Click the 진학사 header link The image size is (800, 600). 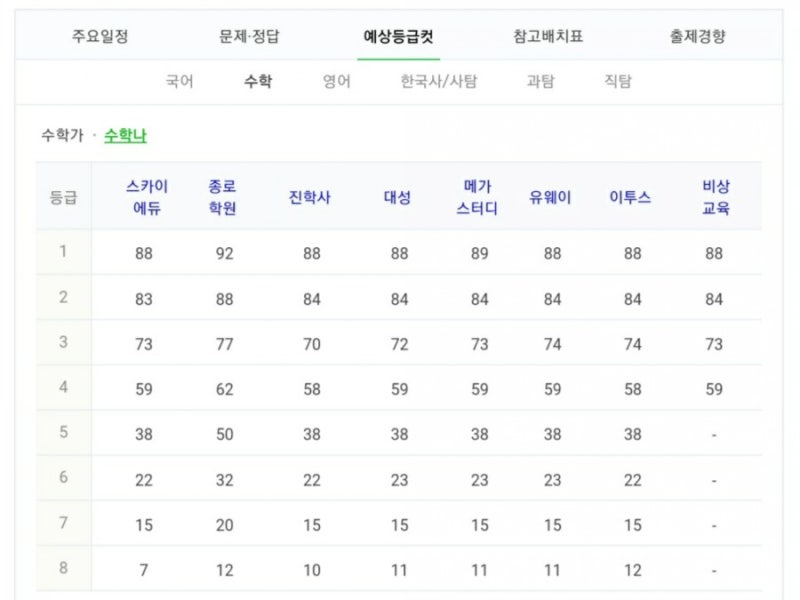pos(310,197)
